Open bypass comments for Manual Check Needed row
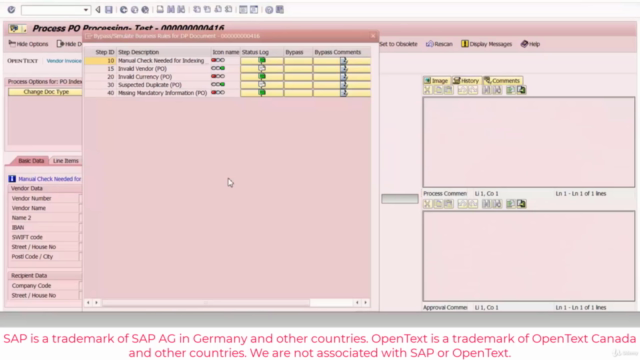The height and width of the screenshot is (360, 640). [x=343, y=60]
